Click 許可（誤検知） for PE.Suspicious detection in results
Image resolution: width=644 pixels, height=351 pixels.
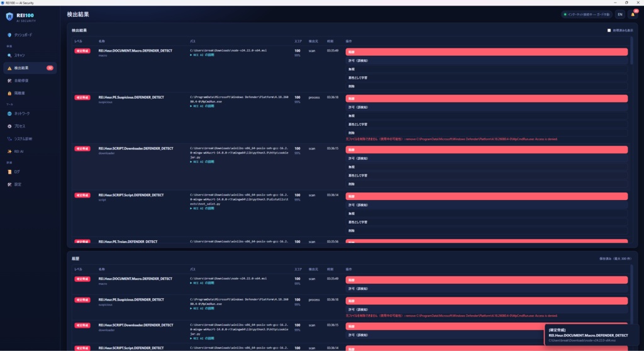tap(486, 108)
